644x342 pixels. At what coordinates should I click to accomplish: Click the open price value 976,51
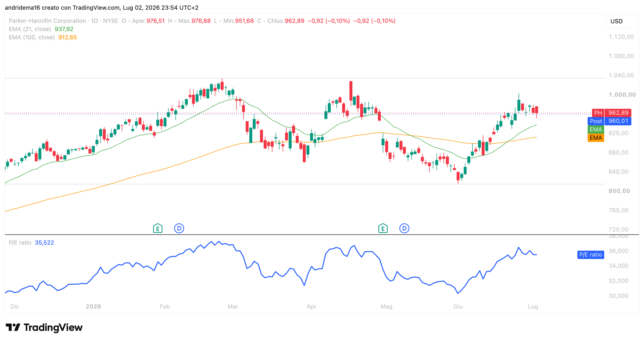point(156,21)
